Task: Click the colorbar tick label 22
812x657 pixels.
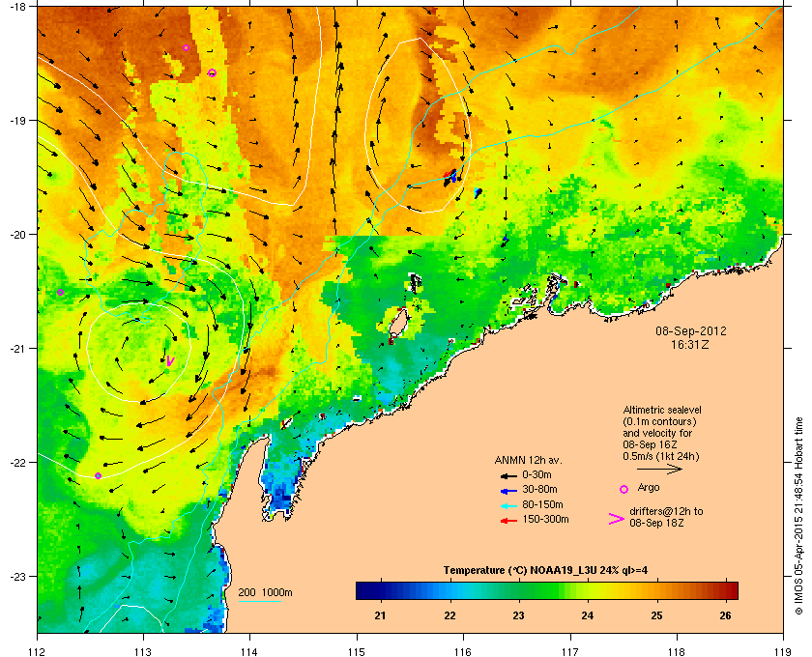Action: 449,615
